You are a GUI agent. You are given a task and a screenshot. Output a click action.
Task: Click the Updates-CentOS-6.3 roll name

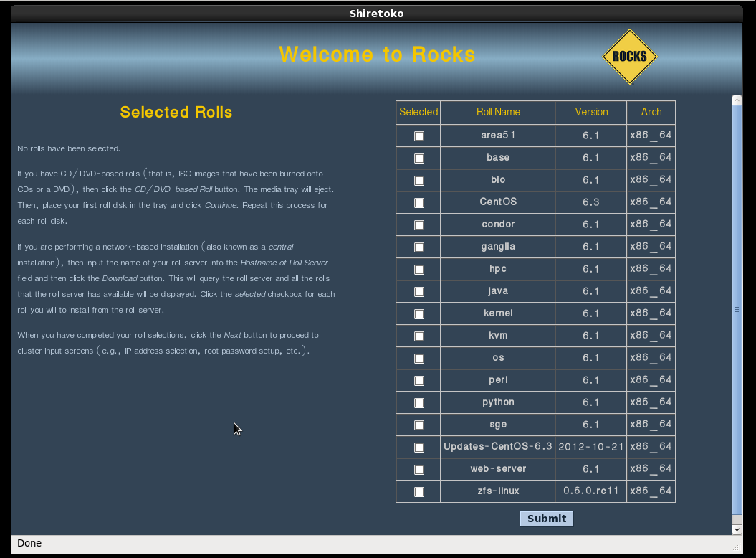tap(498, 446)
